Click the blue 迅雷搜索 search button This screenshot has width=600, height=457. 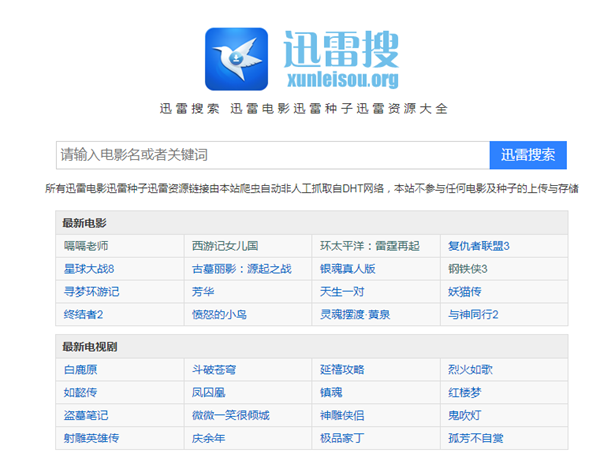click(x=528, y=155)
